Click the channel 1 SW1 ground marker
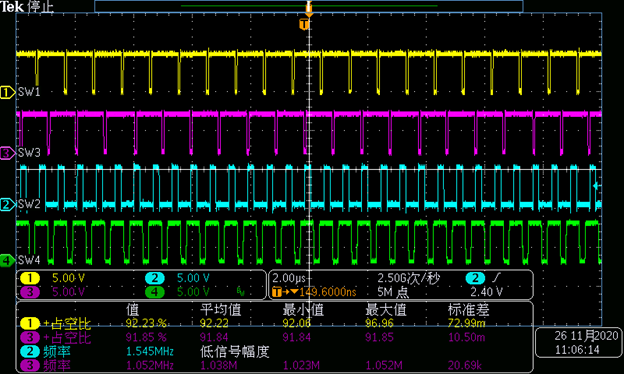Screen dimensions: 624x374 7,92
